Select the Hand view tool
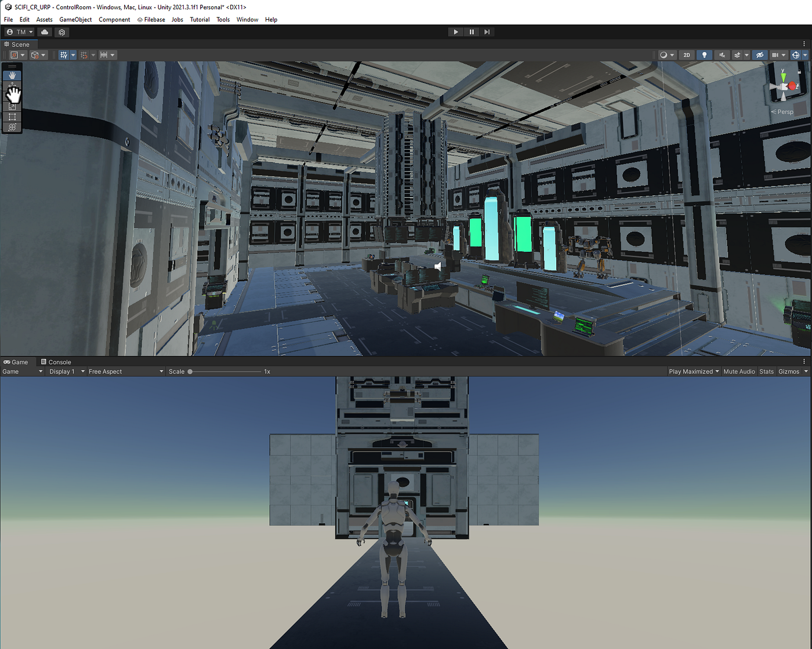Image resolution: width=812 pixels, height=649 pixels. tap(12, 75)
